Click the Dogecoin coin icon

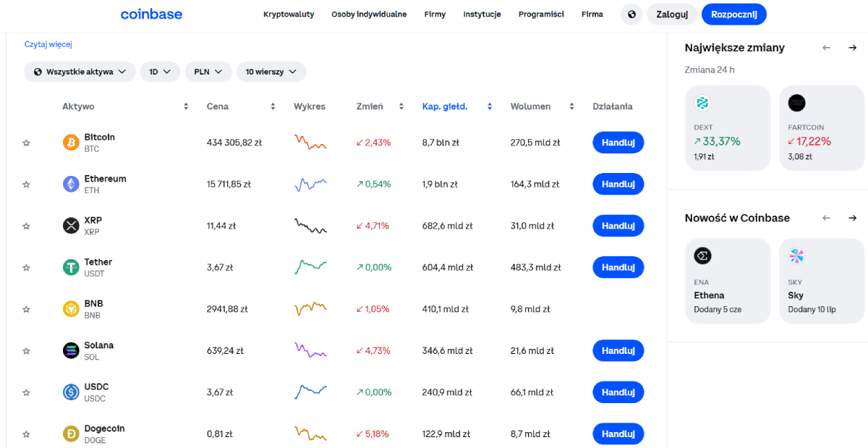click(70, 434)
